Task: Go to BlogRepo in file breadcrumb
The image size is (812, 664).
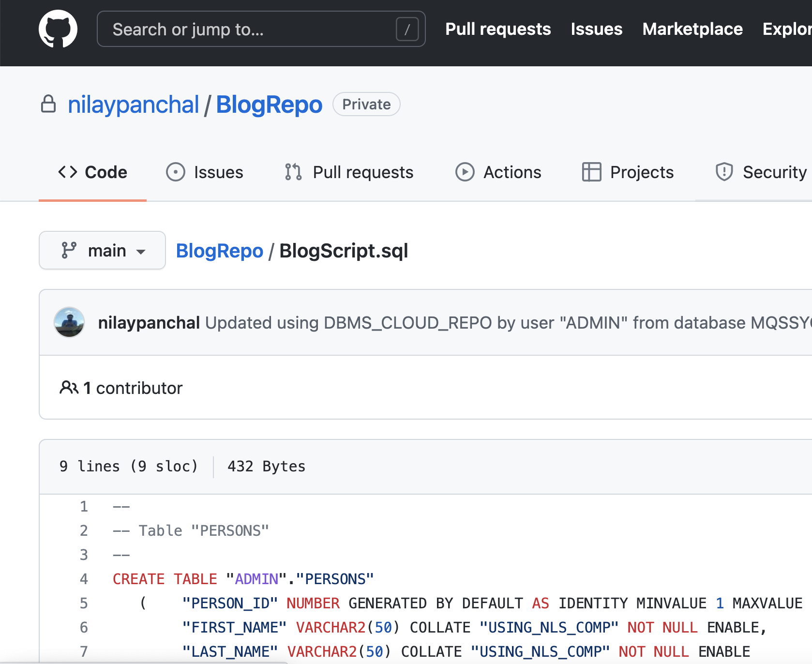Action: pos(219,251)
